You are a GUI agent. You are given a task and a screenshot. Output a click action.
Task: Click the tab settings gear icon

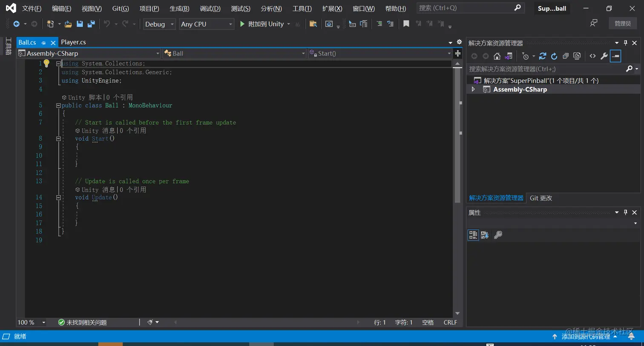coord(459,42)
